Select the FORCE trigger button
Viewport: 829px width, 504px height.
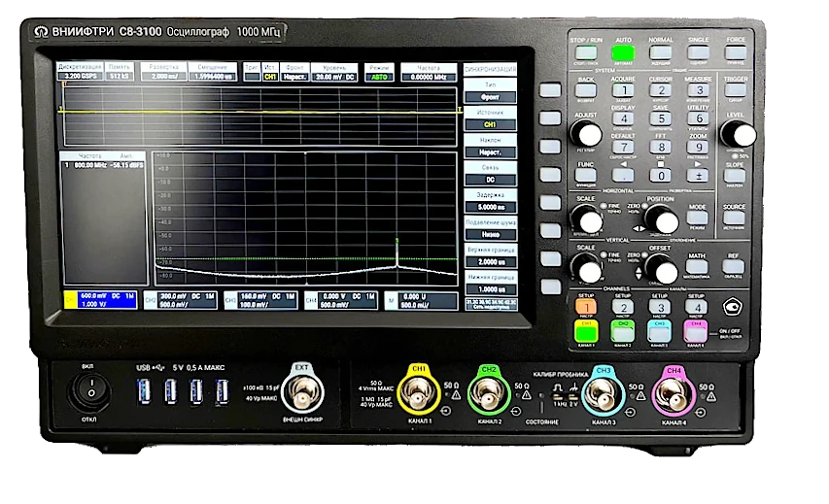coord(736,52)
